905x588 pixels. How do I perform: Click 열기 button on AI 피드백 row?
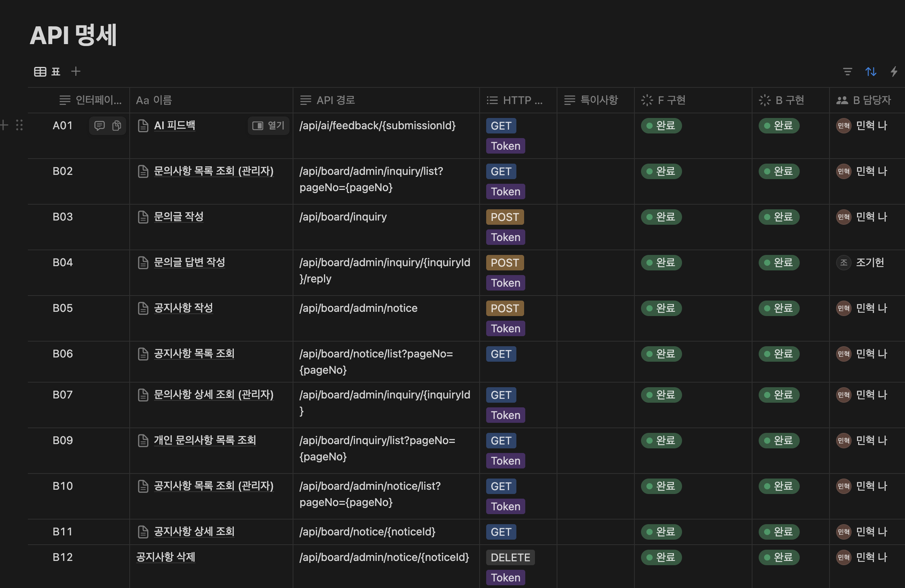tap(269, 126)
